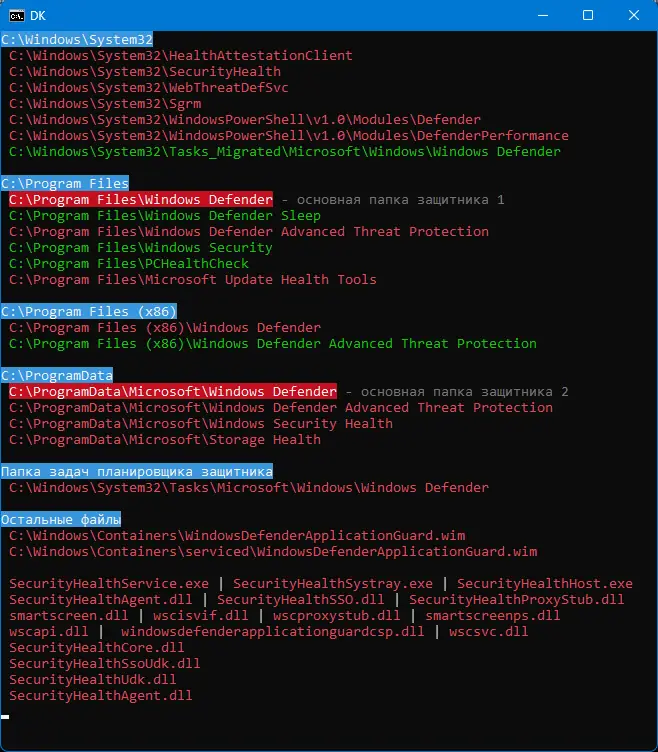658x752 pixels.
Task: Click the blinking console cursor
Action: [5, 717]
